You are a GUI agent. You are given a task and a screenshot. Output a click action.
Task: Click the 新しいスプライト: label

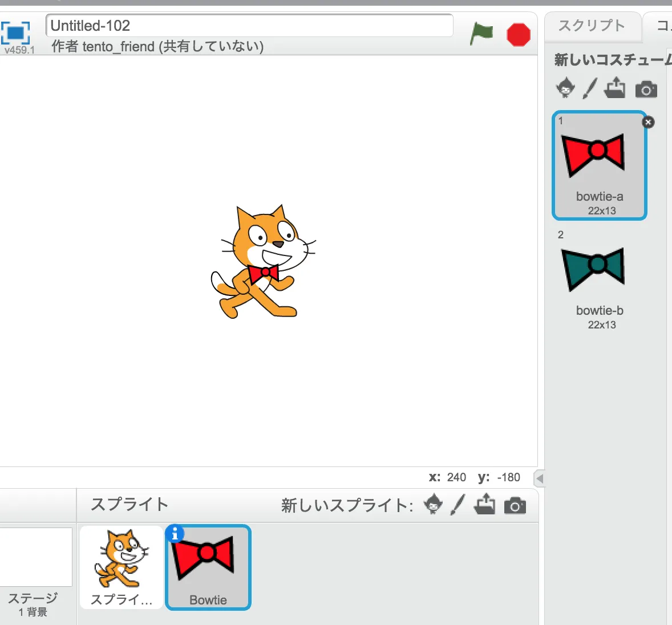coord(347,505)
